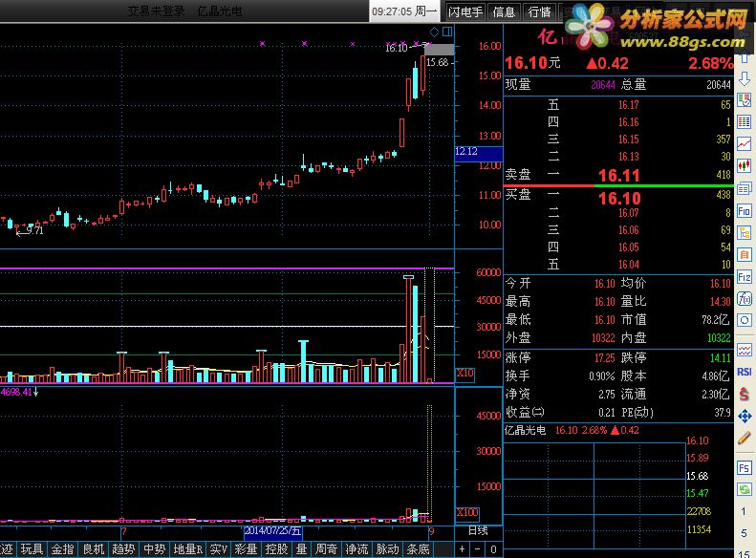Switch to the 地量R indicator tab
The width and height of the screenshot is (756, 558).
(188, 548)
